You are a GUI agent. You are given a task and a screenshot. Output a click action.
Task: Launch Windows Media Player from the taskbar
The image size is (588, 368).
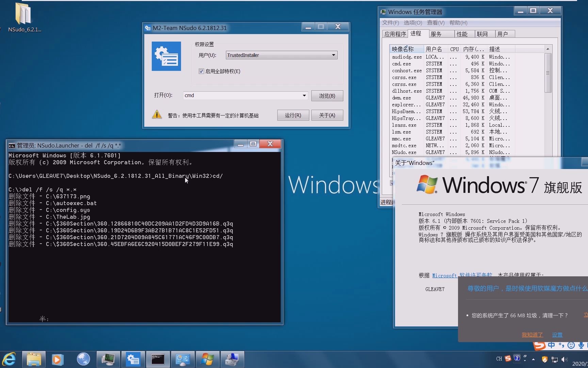[x=58, y=359]
